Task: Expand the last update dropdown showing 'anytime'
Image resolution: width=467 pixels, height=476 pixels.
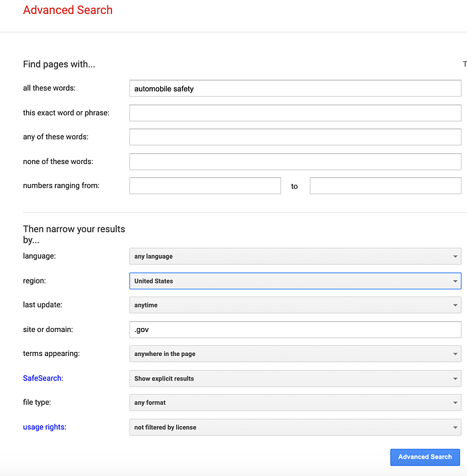Action: (295, 305)
